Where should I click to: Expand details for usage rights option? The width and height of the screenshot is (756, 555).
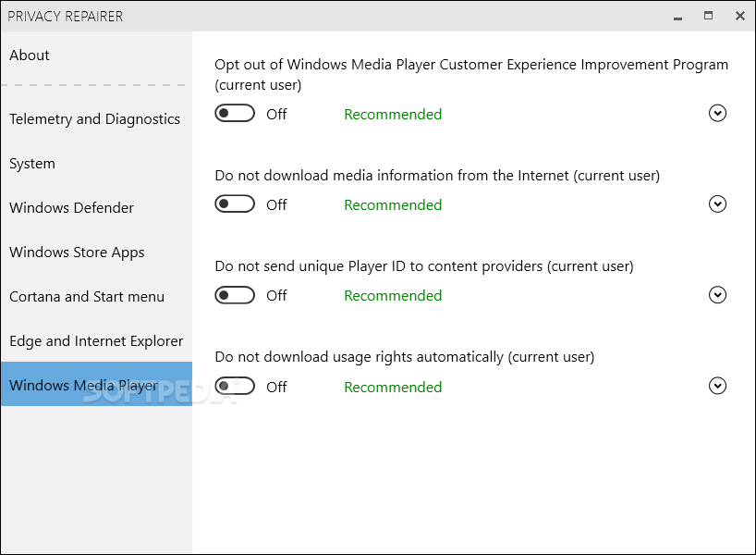tap(717, 386)
